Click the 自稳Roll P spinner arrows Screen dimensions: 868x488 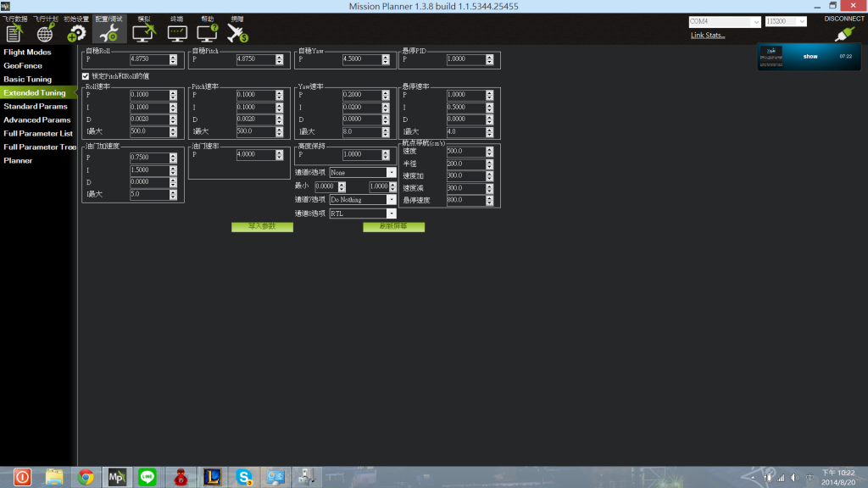click(x=173, y=59)
